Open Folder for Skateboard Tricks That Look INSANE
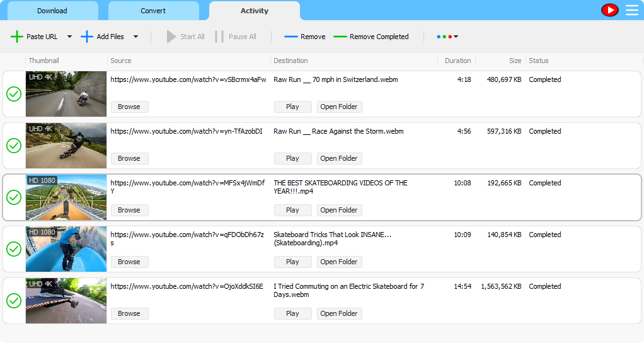The height and width of the screenshot is (343, 644). point(339,262)
